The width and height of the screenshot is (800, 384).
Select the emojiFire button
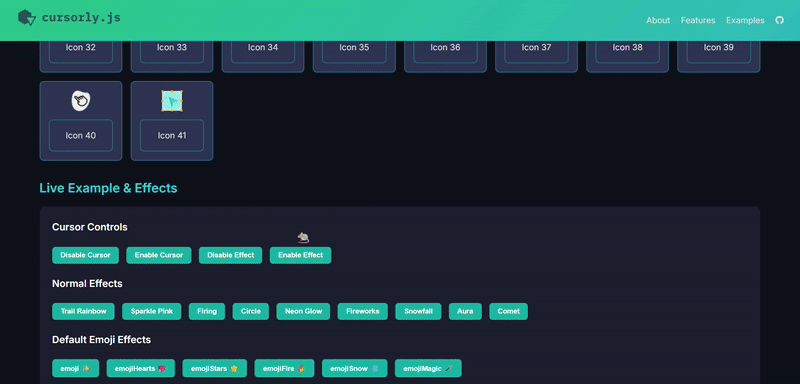coord(284,368)
